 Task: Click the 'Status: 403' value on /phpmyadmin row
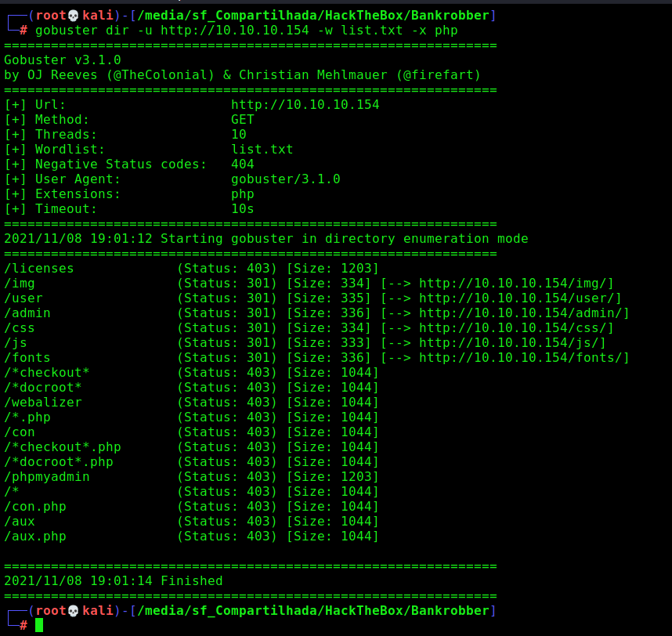226,477
